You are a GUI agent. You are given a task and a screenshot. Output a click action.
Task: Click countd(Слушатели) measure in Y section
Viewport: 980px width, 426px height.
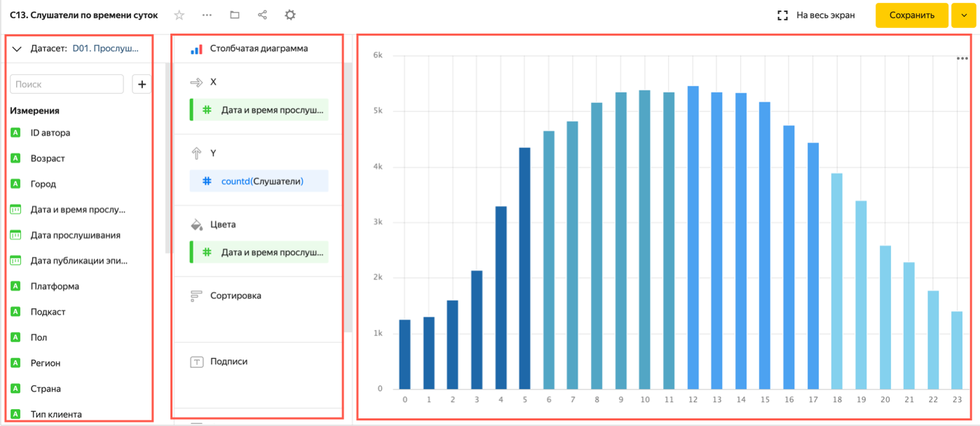[261, 181]
